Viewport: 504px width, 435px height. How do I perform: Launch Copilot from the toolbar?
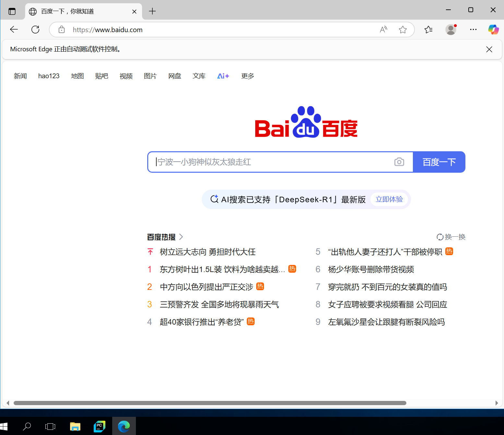[x=493, y=30]
